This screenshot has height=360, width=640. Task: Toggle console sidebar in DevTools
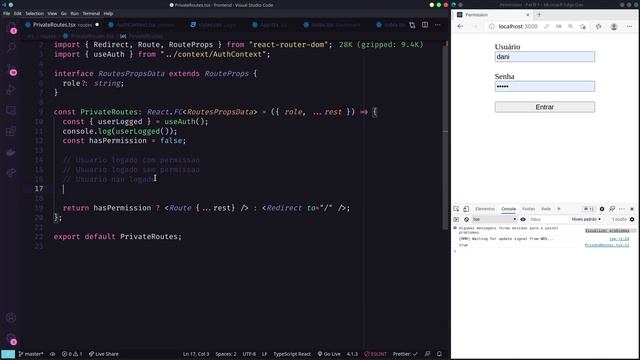click(456, 220)
